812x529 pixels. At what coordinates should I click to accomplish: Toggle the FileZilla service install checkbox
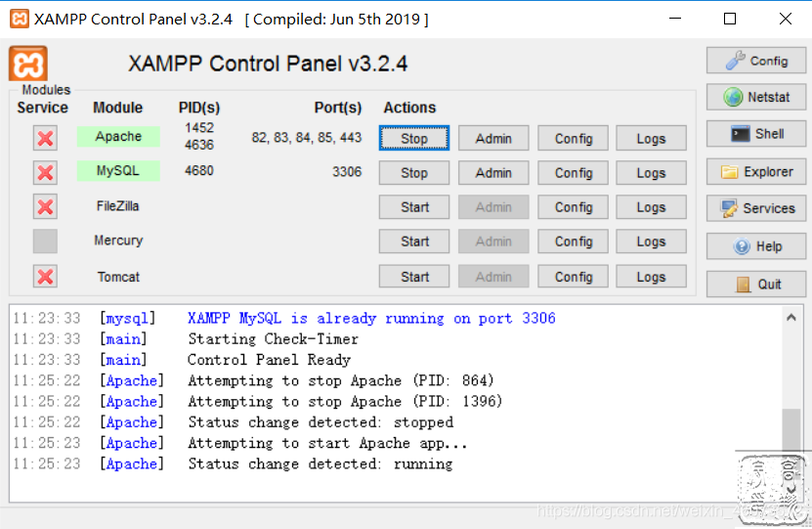(45, 206)
